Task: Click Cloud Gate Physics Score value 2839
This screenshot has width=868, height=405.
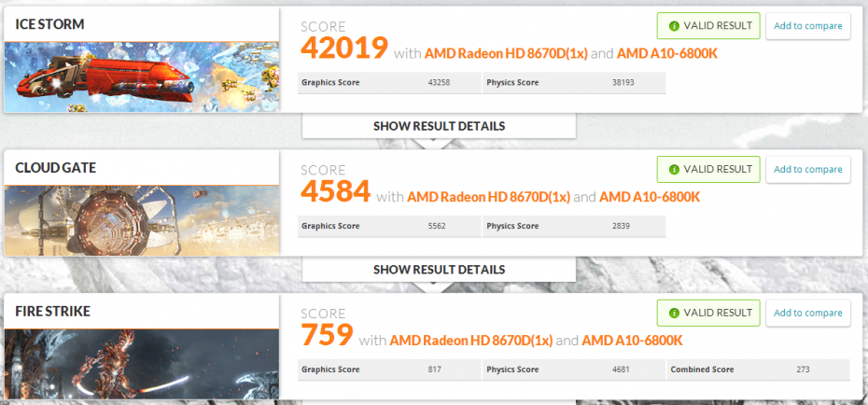Action: (622, 226)
